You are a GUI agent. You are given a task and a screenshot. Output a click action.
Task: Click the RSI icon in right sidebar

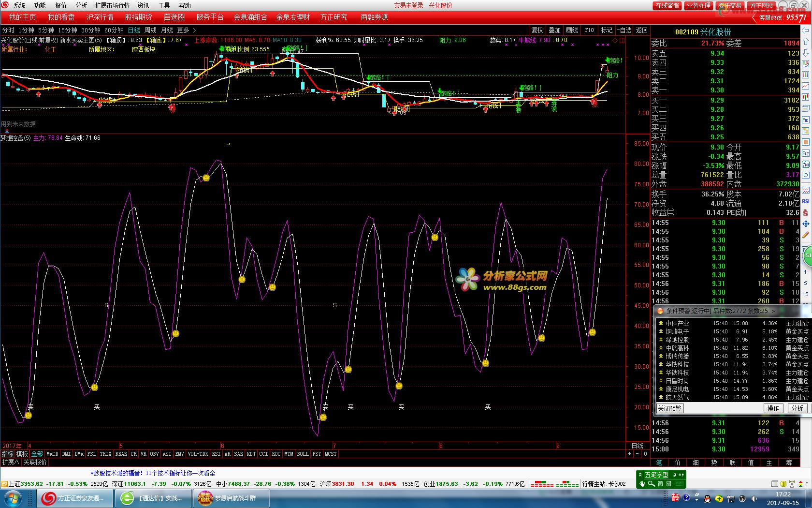coord(806,201)
